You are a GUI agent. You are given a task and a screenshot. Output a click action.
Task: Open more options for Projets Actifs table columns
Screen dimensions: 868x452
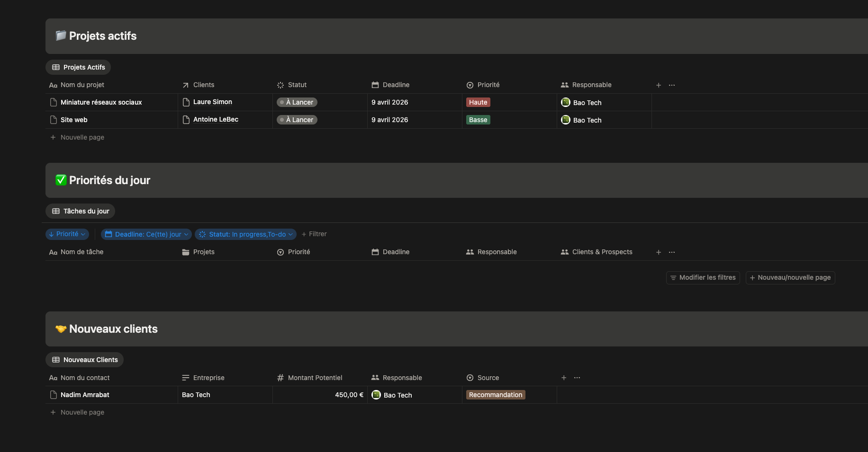pos(672,85)
